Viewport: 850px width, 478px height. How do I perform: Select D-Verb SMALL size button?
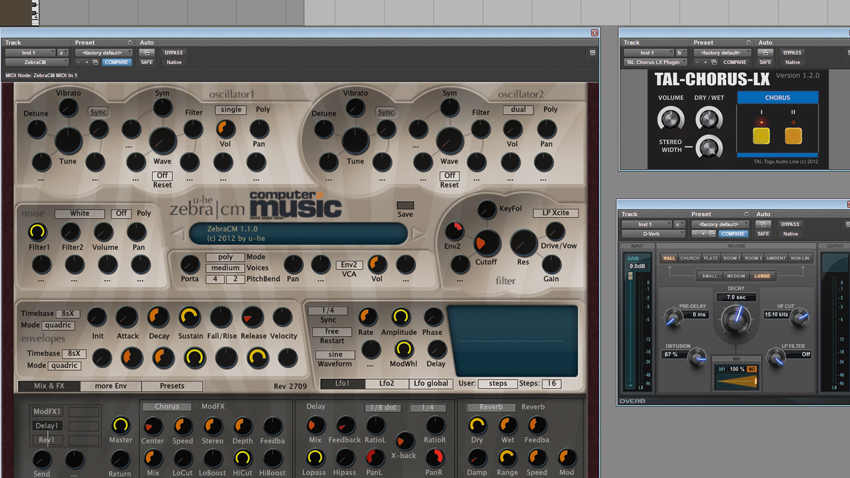(x=709, y=276)
